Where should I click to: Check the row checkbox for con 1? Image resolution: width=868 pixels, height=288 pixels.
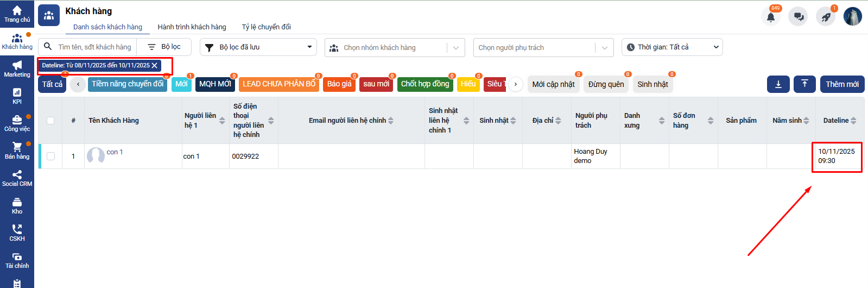click(x=50, y=156)
